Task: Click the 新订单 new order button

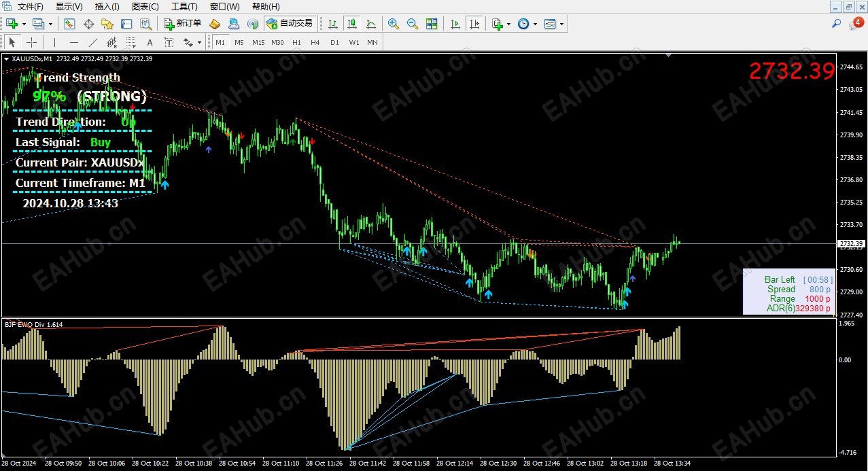Action: (183, 24)
